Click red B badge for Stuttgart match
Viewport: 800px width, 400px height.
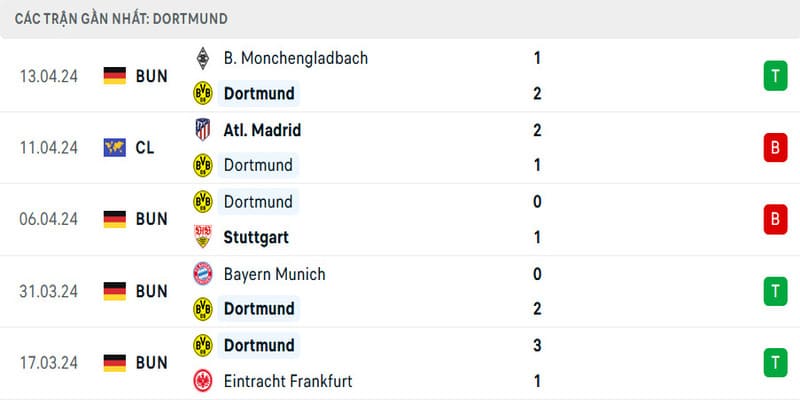(x=774, y=219)
